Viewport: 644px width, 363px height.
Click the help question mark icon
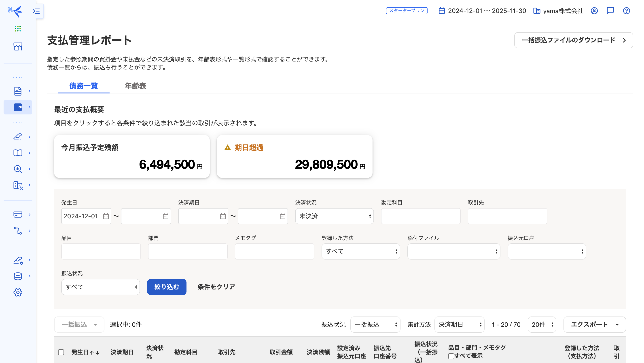[x=626, y=11]
